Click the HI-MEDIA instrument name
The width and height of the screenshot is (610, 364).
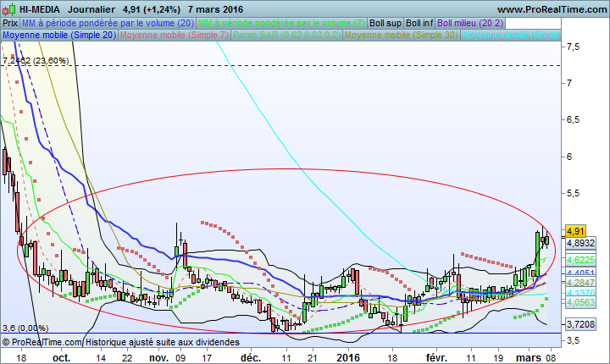pyautogui.click(x=40, y=9)
